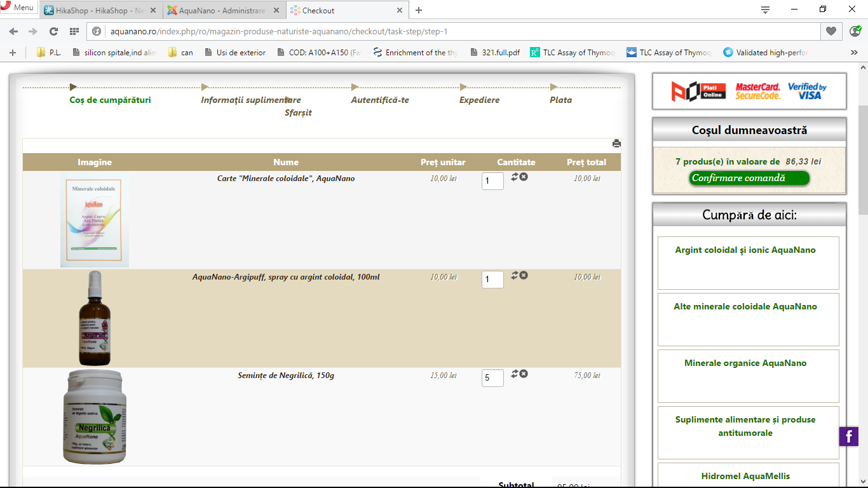Click the Plati Online logo
The width and height of the screenshot is (868, 488).
coord(698,91)
